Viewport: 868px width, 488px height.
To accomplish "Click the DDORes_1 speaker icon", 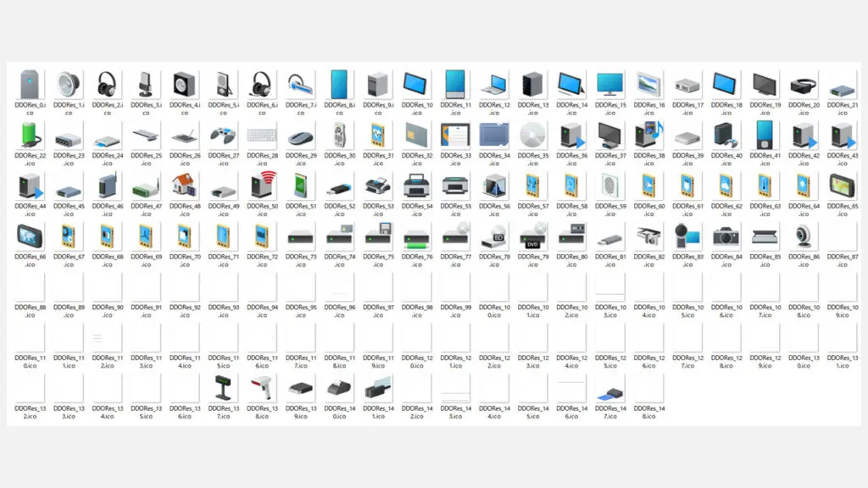I will (x=69, y=85).
